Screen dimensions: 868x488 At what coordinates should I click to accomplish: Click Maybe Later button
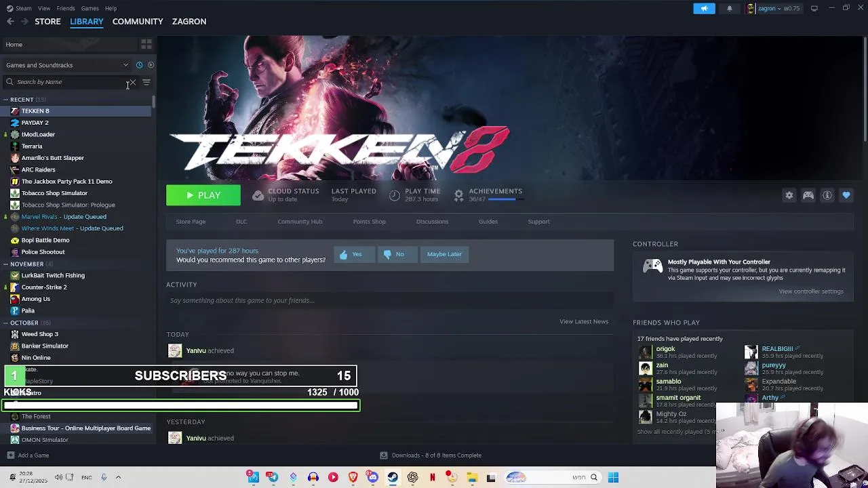444,254
